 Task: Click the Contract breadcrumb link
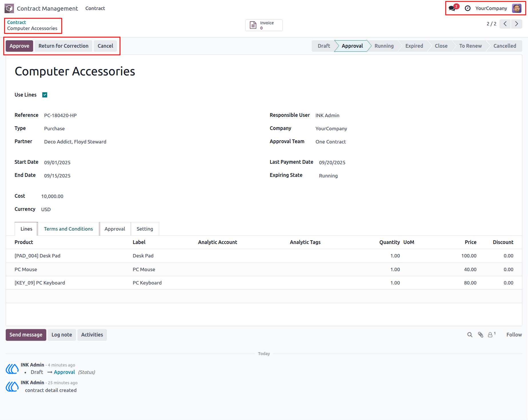(17, 22)
